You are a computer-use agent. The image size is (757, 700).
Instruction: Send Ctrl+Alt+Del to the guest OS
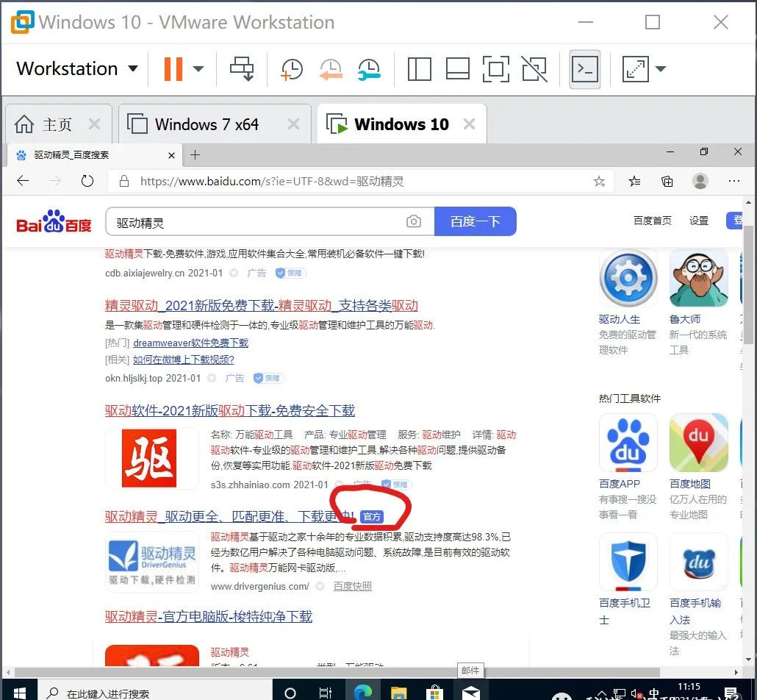click(x=243, y=68)
